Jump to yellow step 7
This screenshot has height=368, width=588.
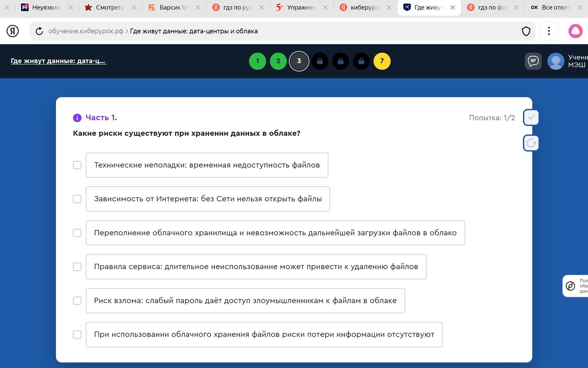(x=382, y=61)
